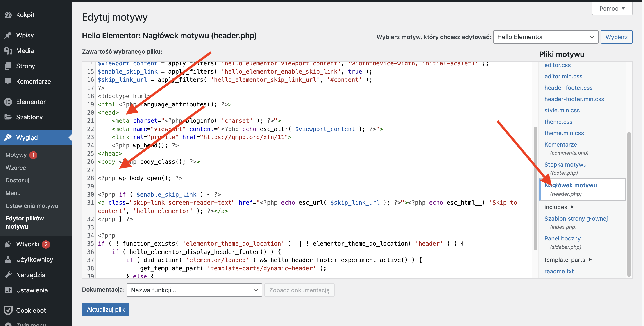Click the red Wtyczki update badge
Image resolution: width=644 pixels, height=326 pixels.
coord(46,244)
